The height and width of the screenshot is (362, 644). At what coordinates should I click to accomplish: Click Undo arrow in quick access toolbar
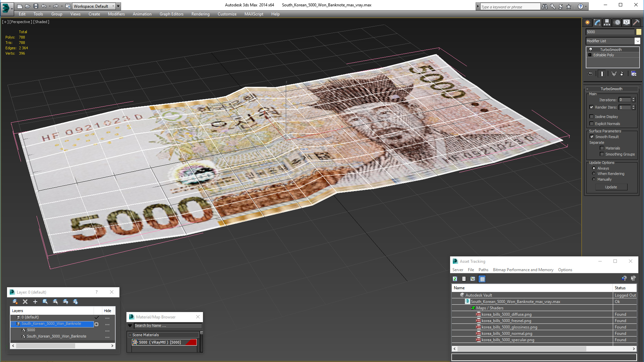(44, 6)
